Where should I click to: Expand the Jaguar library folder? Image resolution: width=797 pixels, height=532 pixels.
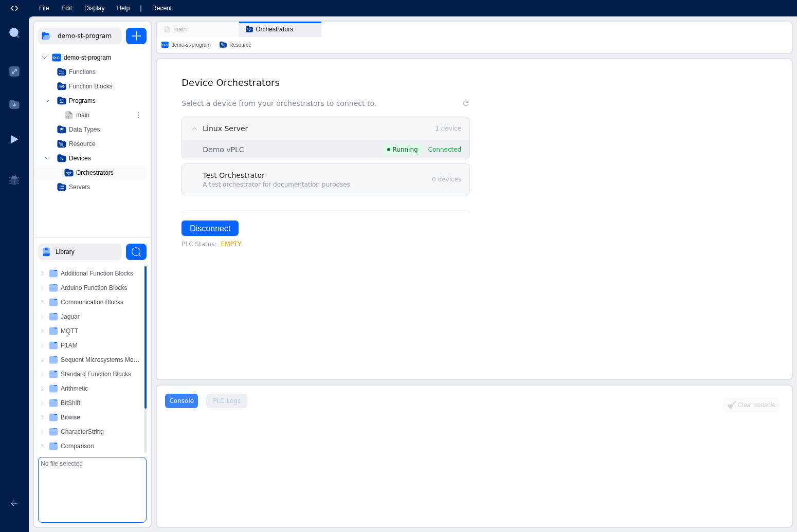coord(42,317)
